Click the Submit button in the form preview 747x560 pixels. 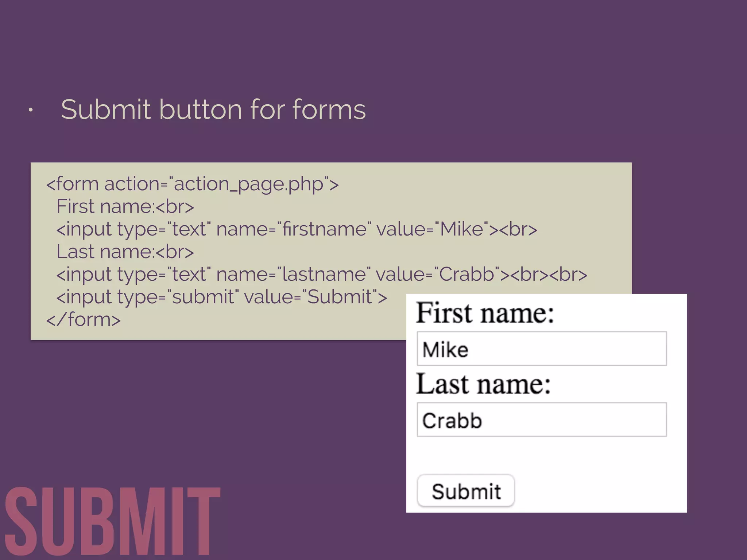coord(466,491)
